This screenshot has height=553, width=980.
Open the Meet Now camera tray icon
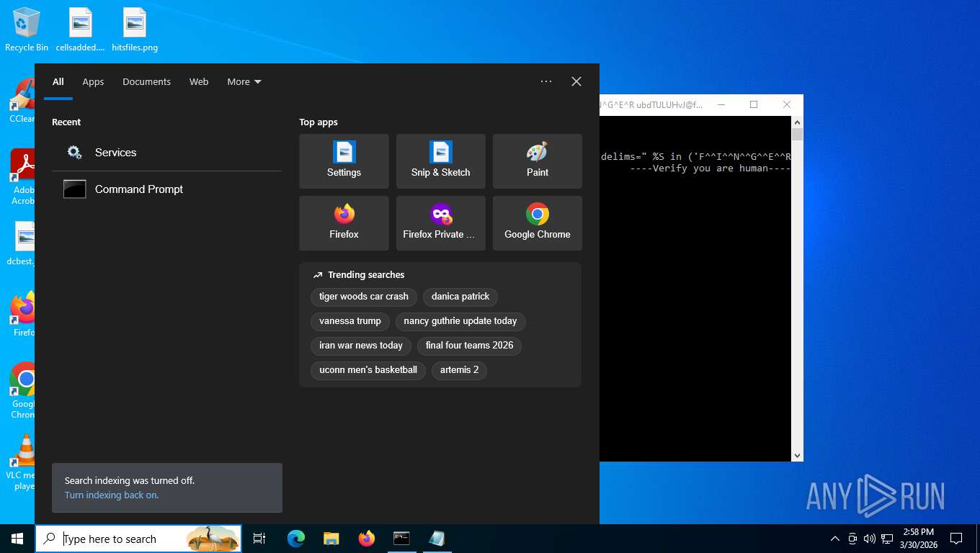click(x=852, y=539)
